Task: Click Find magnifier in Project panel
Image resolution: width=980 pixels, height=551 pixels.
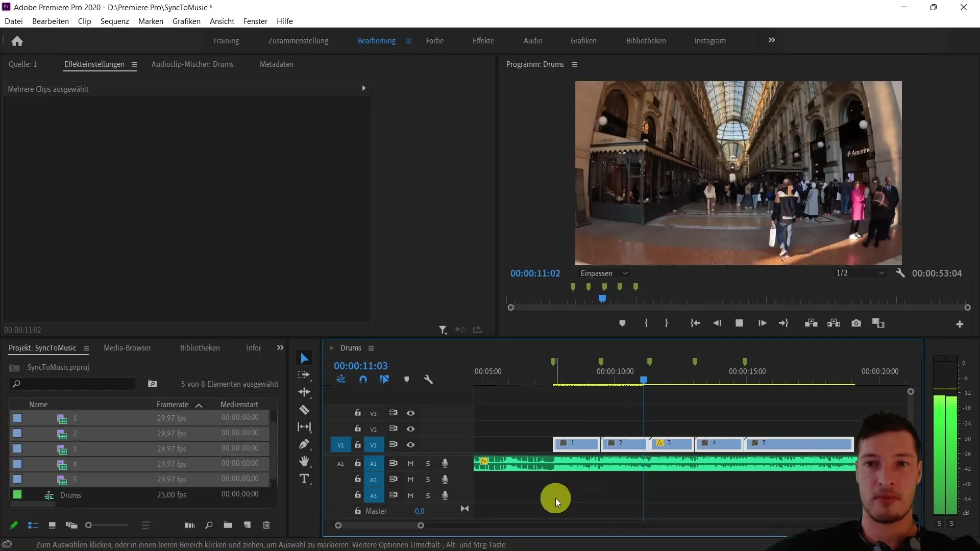Action: click(x=208, y=525)
